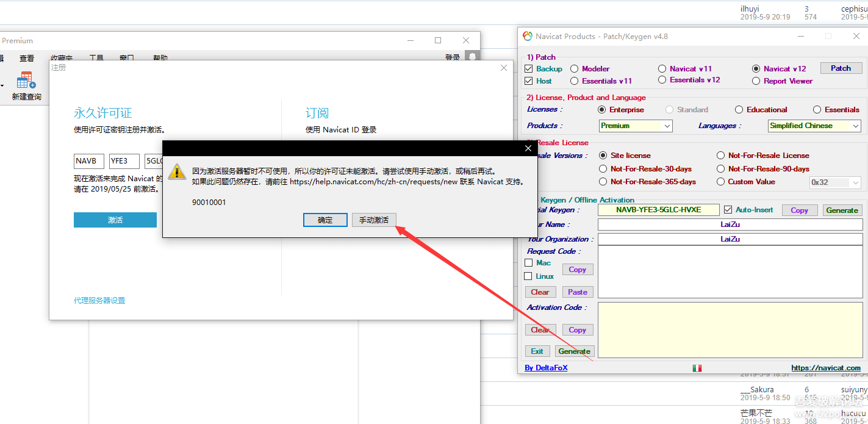Select the Navicat v11 radio option
This screenshot has width=868, height=424.
pyautogui.click(x=662, y=69)
